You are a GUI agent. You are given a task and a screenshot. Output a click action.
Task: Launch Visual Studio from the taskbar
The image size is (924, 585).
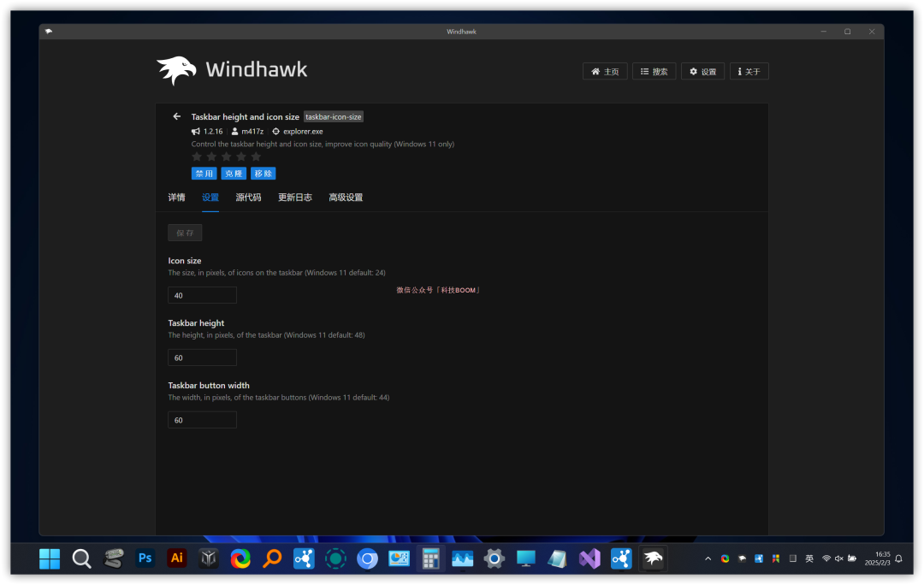[589, 558]
